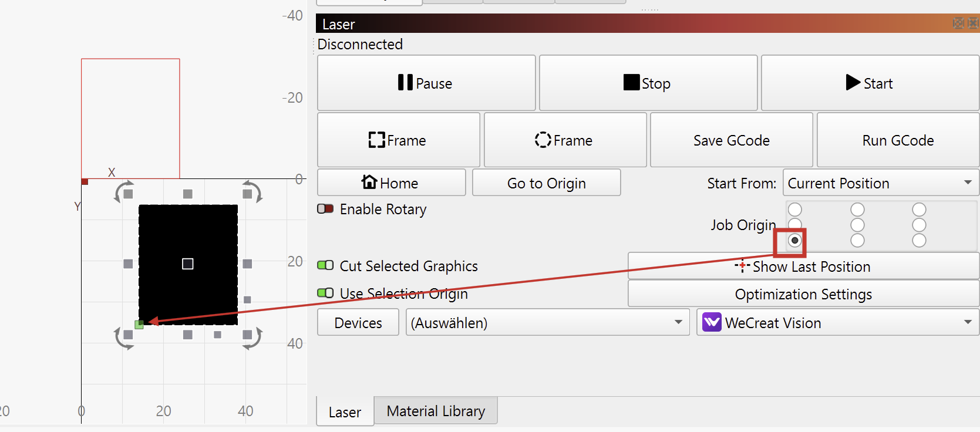Toggle the Enable Rotary switch
Viewport: 980px width, 432px height.
(x=325, y=209)
